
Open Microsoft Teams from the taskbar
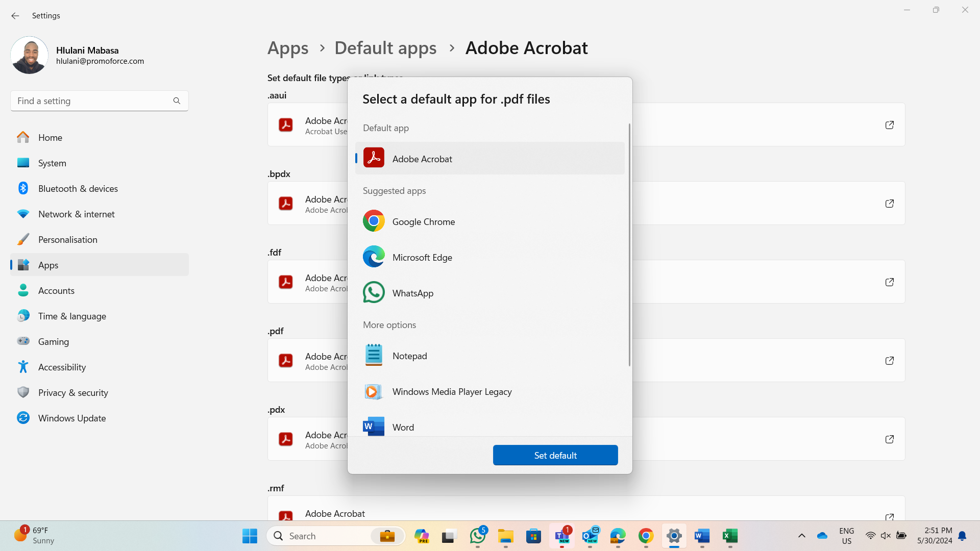[x=562, y=536]
